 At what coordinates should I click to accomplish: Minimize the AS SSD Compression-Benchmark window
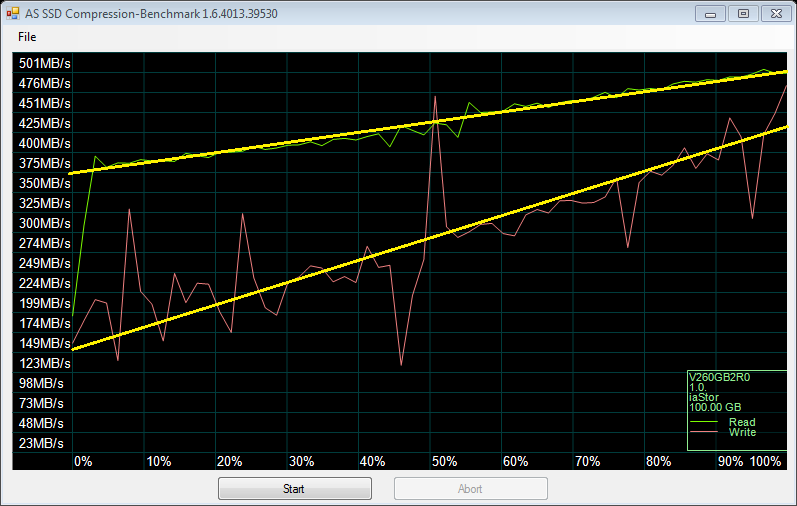pos(710,14)
